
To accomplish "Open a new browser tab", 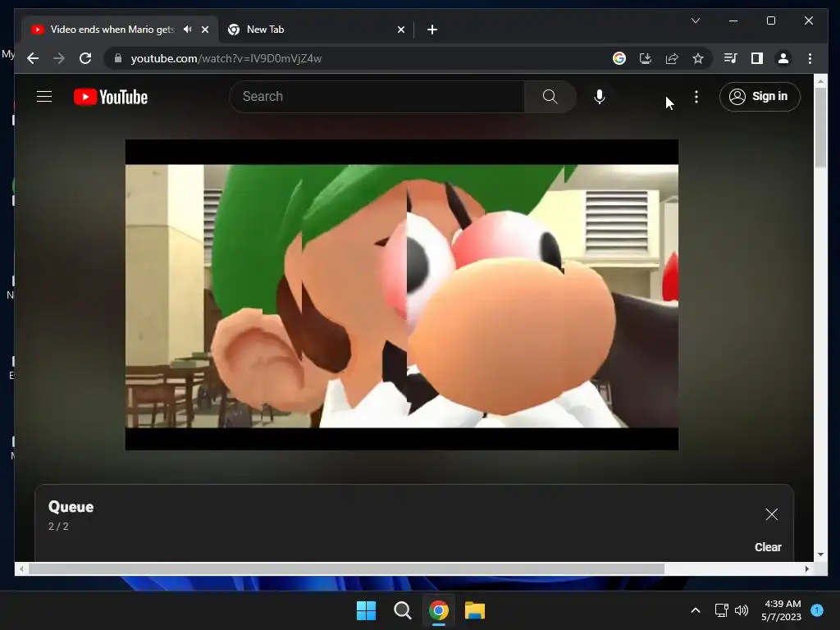I will click(x=431, y=30).
